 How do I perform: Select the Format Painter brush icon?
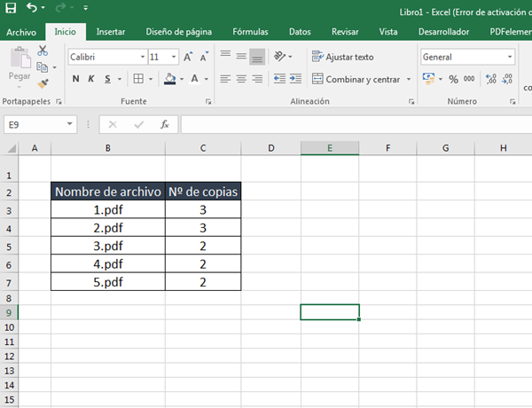tap(43, 83)
